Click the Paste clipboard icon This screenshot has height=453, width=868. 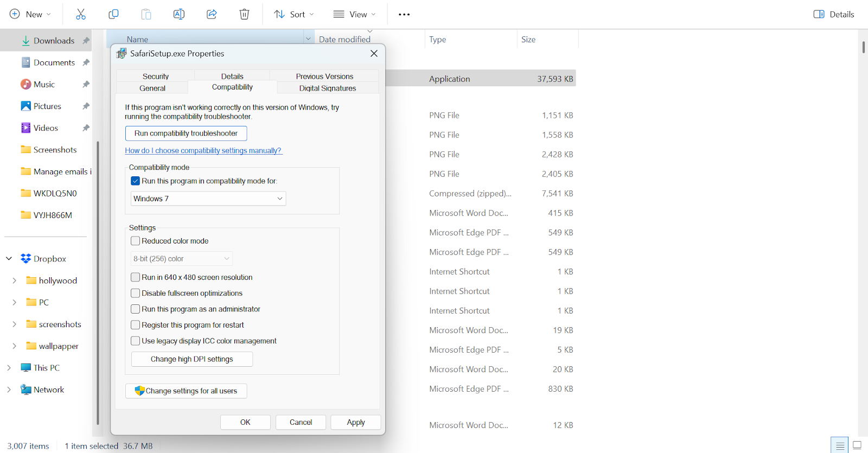[146, 14]
